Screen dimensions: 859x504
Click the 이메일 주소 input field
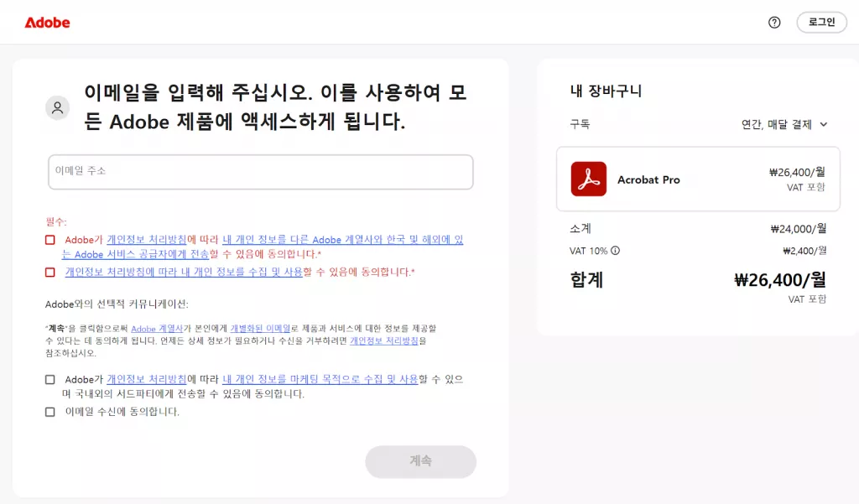click(260, 172)
